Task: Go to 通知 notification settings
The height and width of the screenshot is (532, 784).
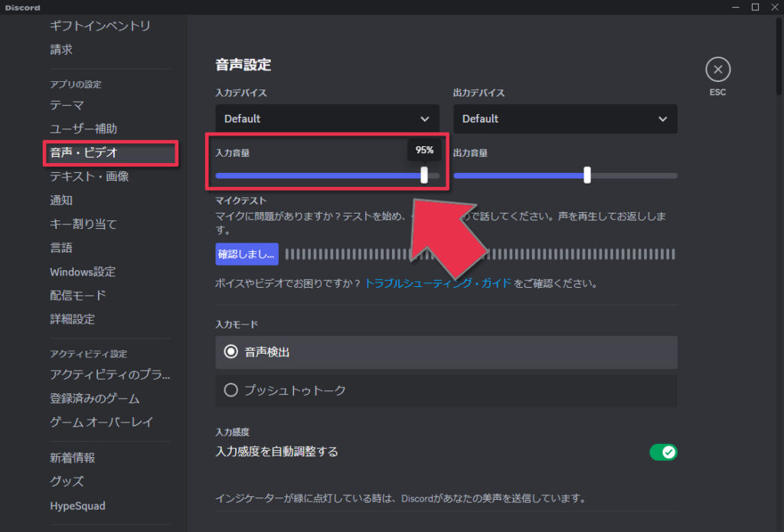Action: tap(61, 201)
